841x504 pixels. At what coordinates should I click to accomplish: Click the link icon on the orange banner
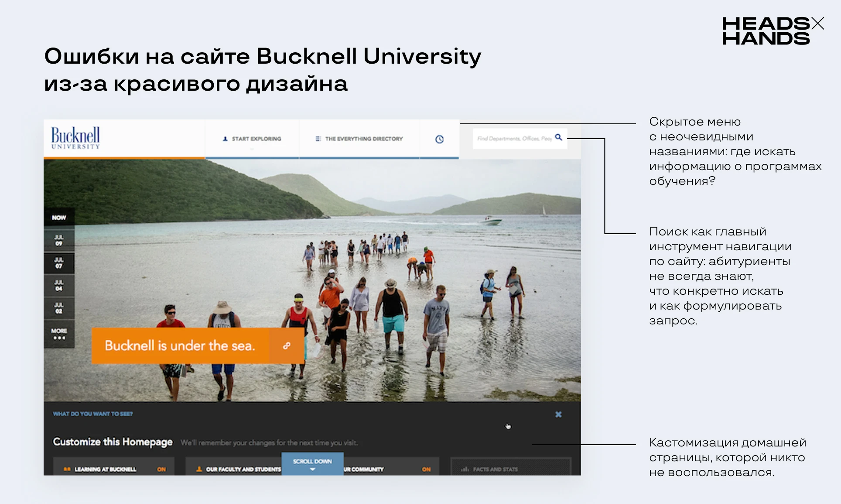[x=287, y=346]
